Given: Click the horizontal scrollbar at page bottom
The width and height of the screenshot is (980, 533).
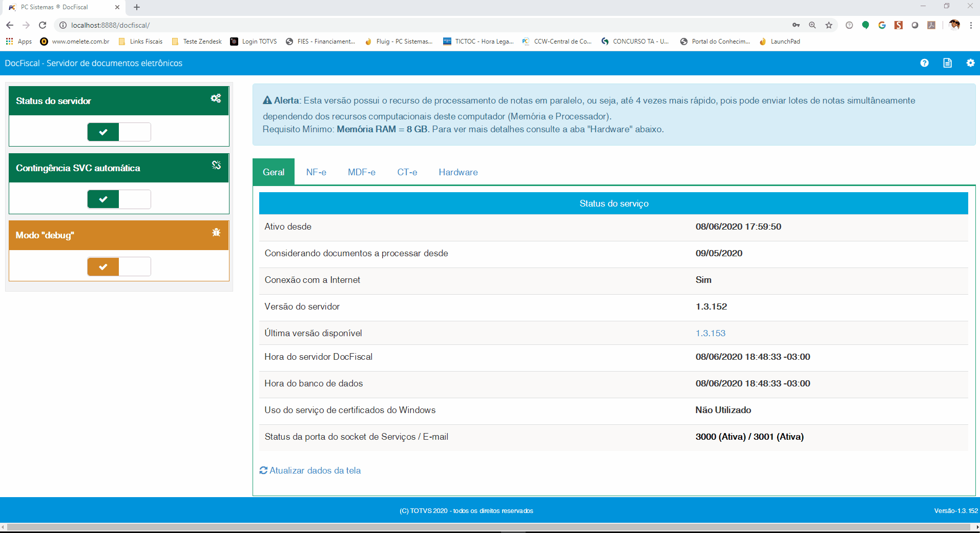Looking at the screenshot, I should 490,527.
